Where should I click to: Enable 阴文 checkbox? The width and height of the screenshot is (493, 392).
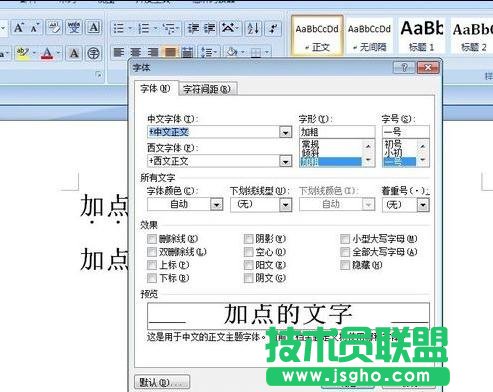pos(249,278)
